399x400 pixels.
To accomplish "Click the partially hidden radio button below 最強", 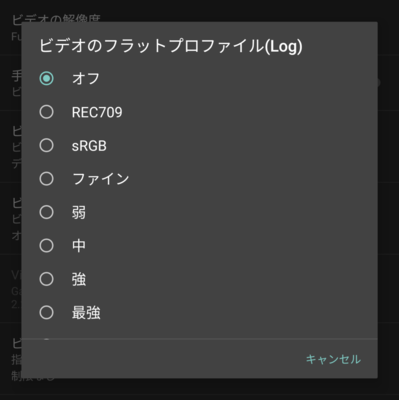I will [x=46, y=340].
